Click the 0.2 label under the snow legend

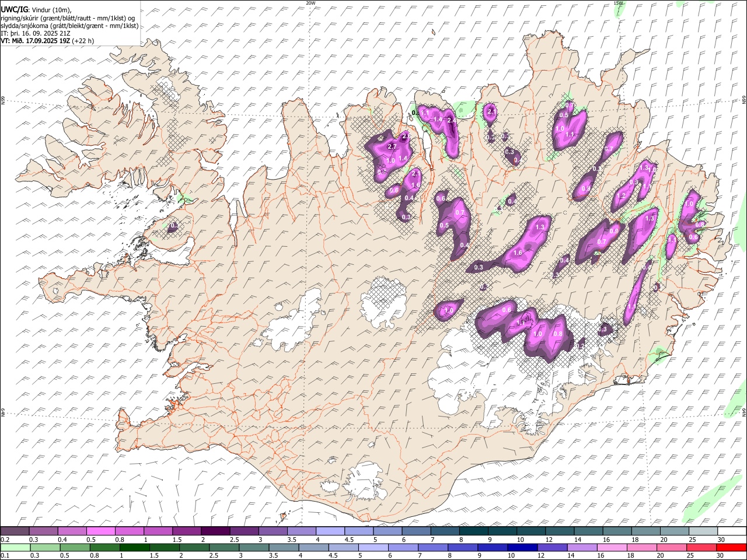coord(4,540)
